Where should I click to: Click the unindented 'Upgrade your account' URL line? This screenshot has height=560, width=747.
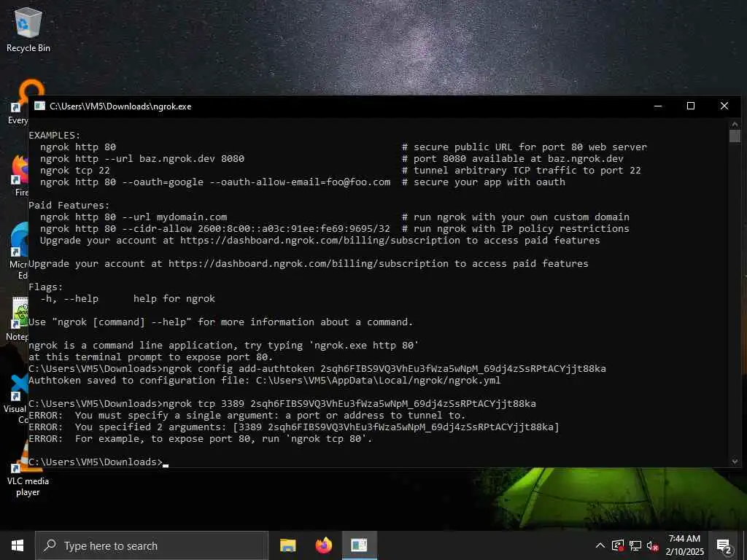coord(309,263)
